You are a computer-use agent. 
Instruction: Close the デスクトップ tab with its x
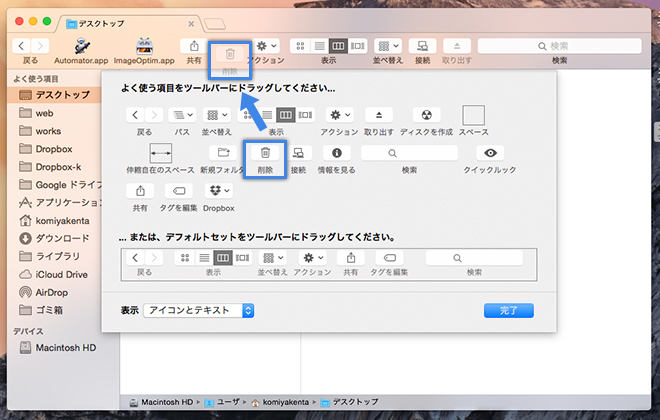coord(191,24)
